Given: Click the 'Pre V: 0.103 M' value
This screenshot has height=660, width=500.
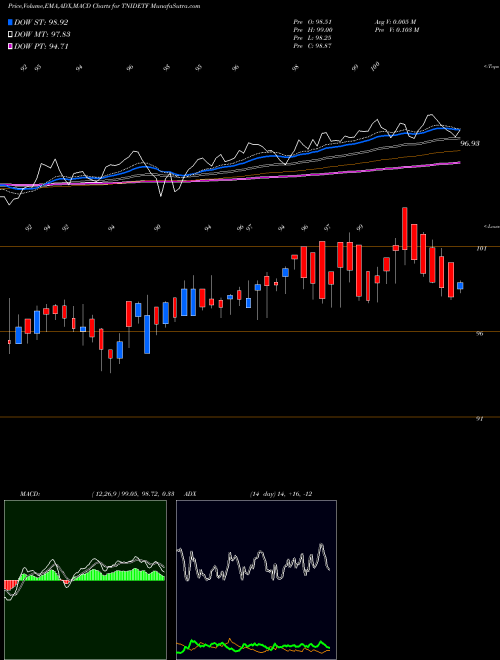Looking at the screenshot, I should pos(396,30).
